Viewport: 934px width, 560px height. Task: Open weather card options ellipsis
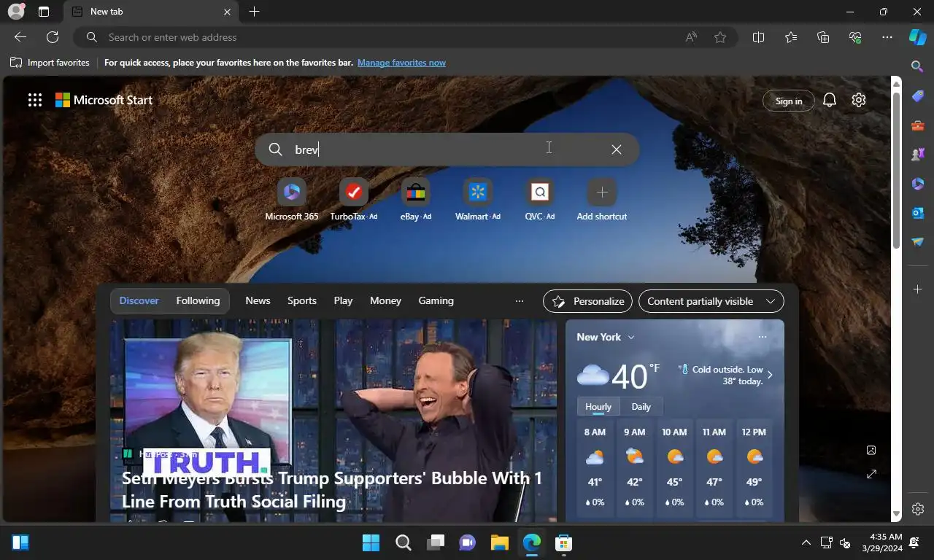click(x=763, y=337)
